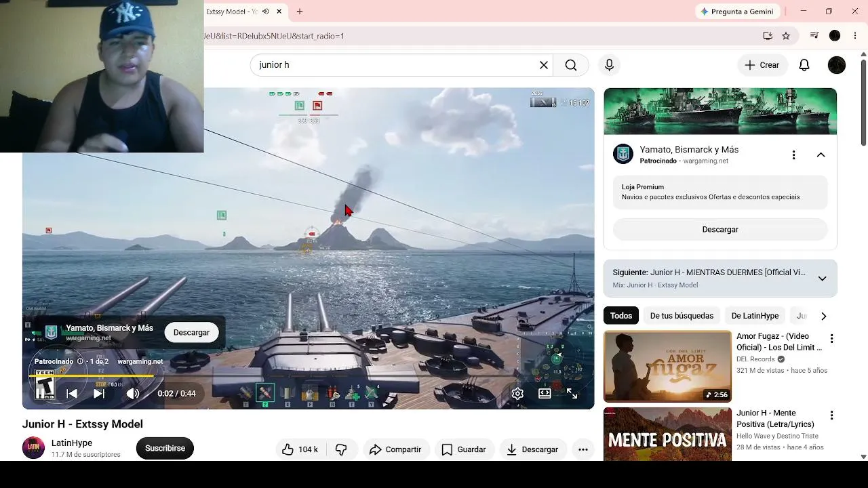Viewport: 868px width, 488px height.
Task: Click the Compartir button
Action: tap(395, 449)
